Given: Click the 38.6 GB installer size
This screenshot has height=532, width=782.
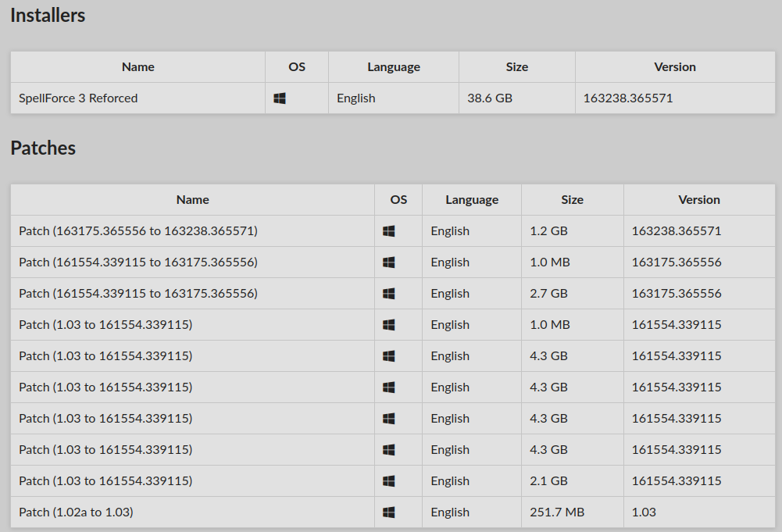Looking at the screenshot, I should tap(490, 98).
